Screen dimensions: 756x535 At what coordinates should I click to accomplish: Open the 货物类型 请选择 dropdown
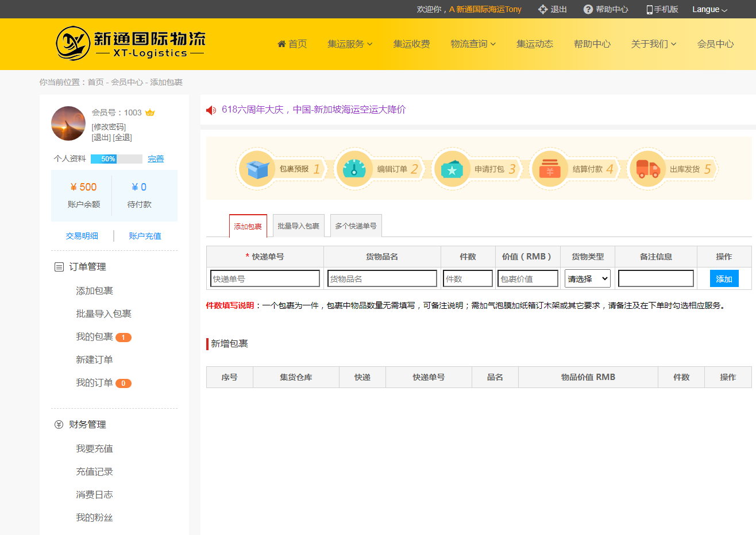coord(588,278)
